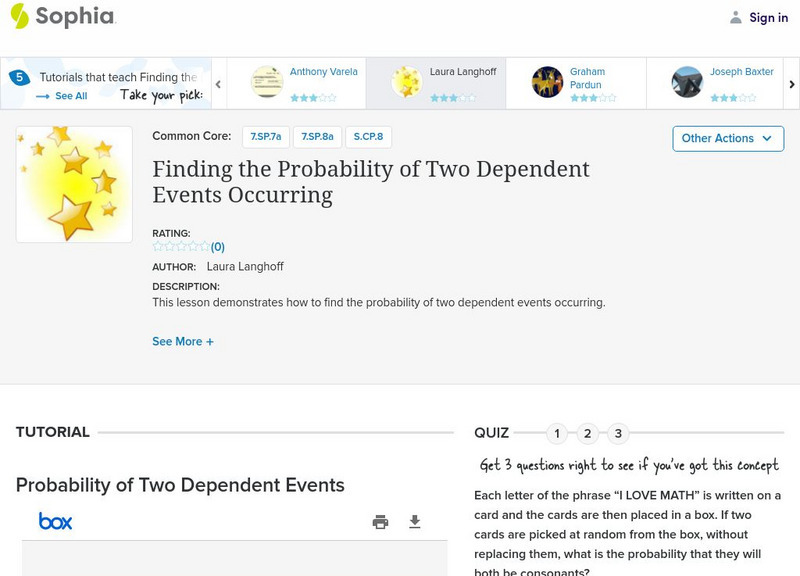Screen dimensions: 800x576
Task: Click the large stars tutorial image
Action: tap(74, 184)
